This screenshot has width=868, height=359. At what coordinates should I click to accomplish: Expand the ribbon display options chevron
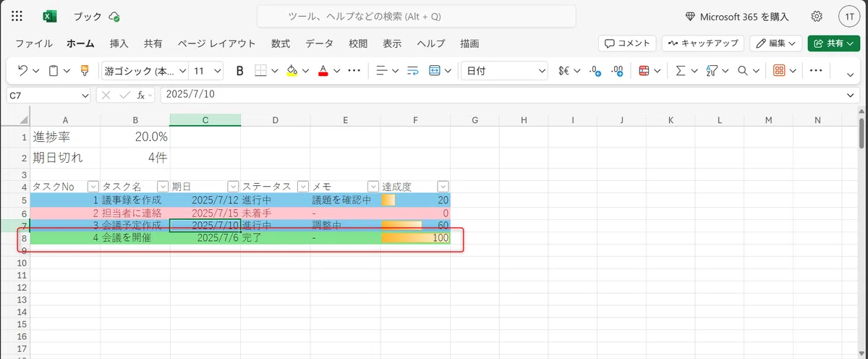pyautogui.click(x=851, y=74)
